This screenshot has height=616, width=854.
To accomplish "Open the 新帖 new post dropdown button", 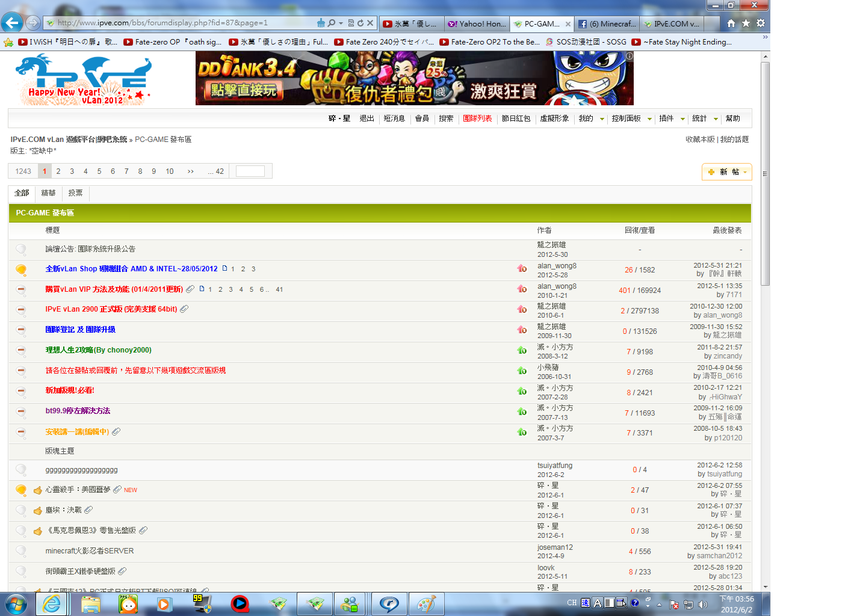I will (727, 172).
